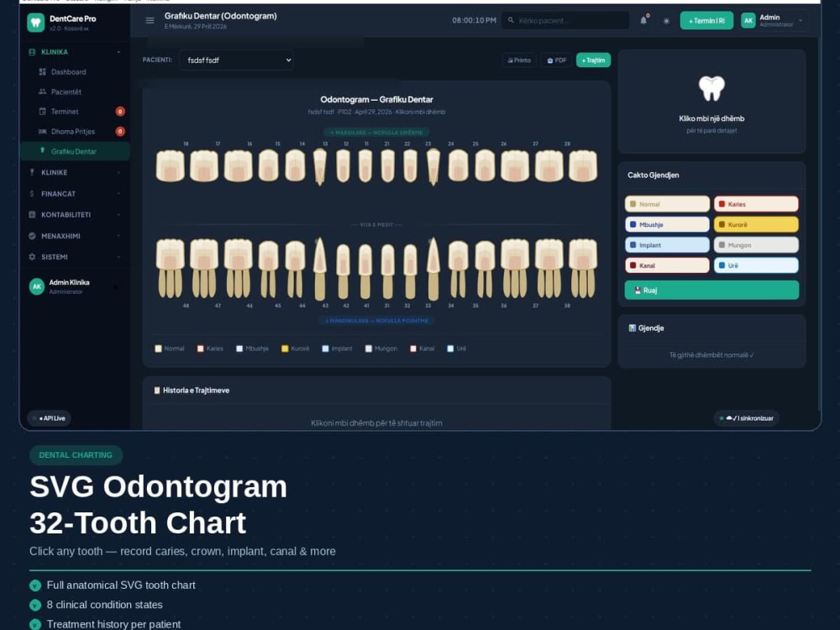Viewport: 840px width, 630px height.
Task: Click upper tooth number 28
Action: 583,165
